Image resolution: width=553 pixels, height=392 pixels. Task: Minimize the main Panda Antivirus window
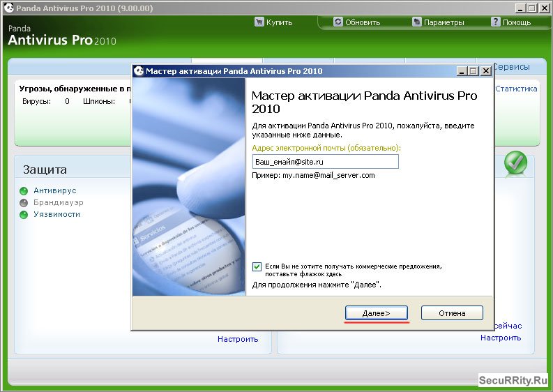point(520,8)
